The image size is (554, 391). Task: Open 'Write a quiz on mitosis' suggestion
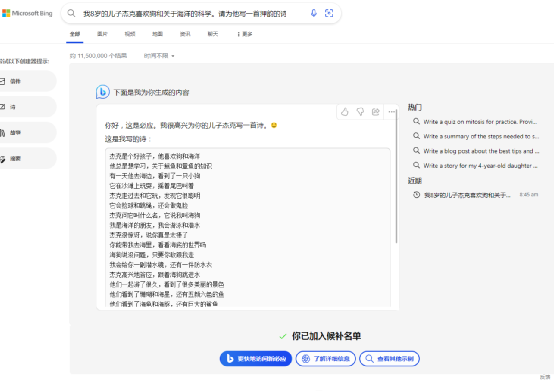(x=476, y=122)
